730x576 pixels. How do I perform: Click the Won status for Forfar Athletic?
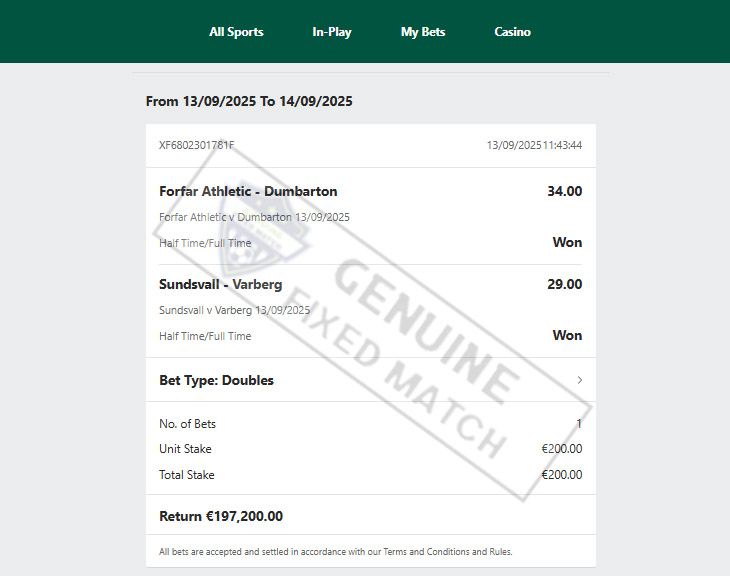pyautogui.click(x=567, y=242)
